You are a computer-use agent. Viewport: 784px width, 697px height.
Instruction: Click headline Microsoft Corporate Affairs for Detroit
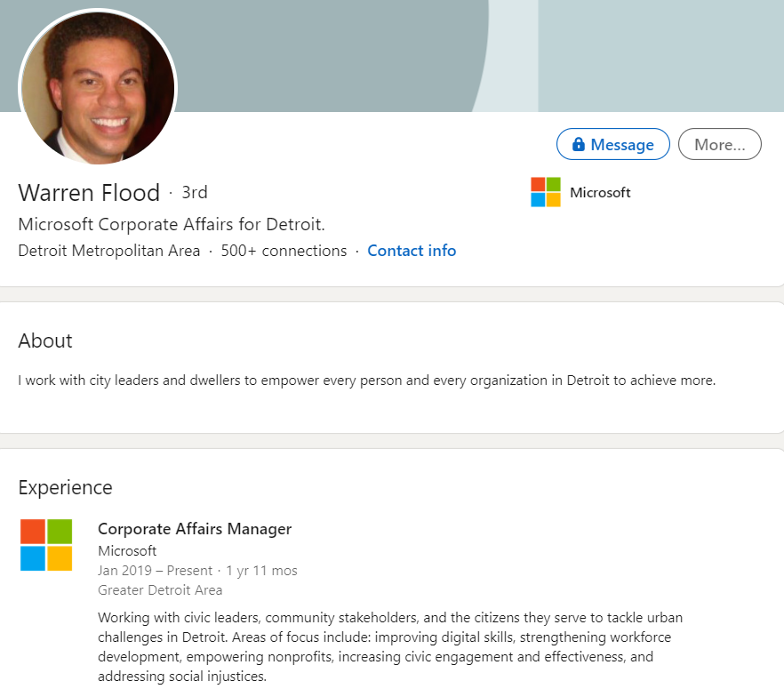[172, 224]
